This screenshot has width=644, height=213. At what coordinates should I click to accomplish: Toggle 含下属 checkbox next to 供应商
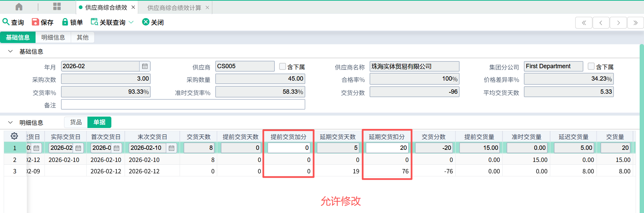click(x=282, y=67)
